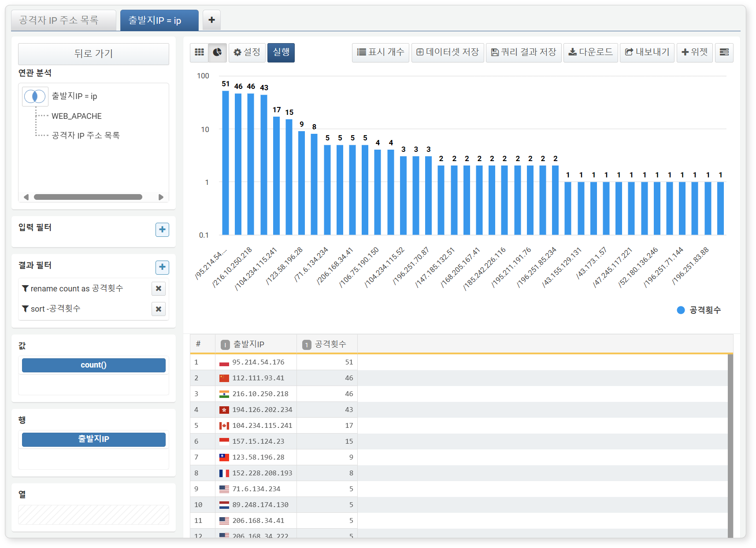Run query with 실행 button
756x548 pixels.
(x=281, y=52)
